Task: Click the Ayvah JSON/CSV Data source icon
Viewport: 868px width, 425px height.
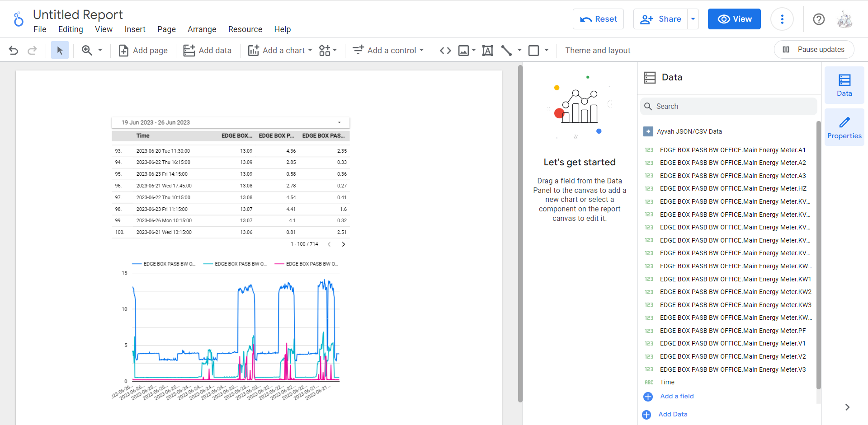Action: click(648, 131)
